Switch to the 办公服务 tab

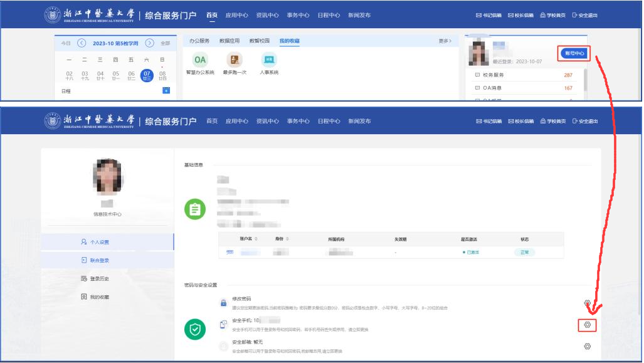tap(199, 41)
